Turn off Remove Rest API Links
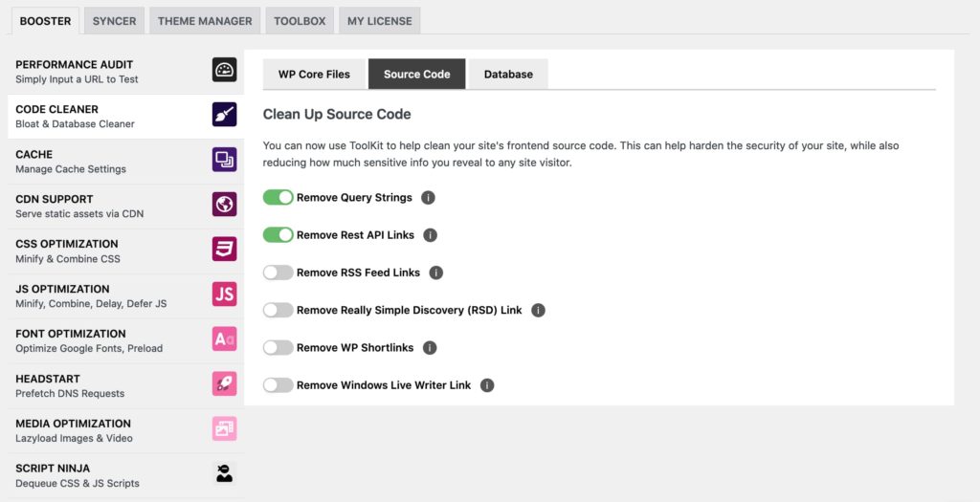This screenshot has height=502, width=980. [x=278, y=235]
